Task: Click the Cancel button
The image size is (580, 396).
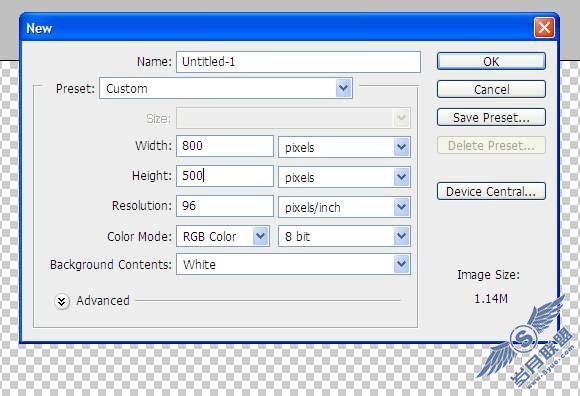Action: point(491,89)
